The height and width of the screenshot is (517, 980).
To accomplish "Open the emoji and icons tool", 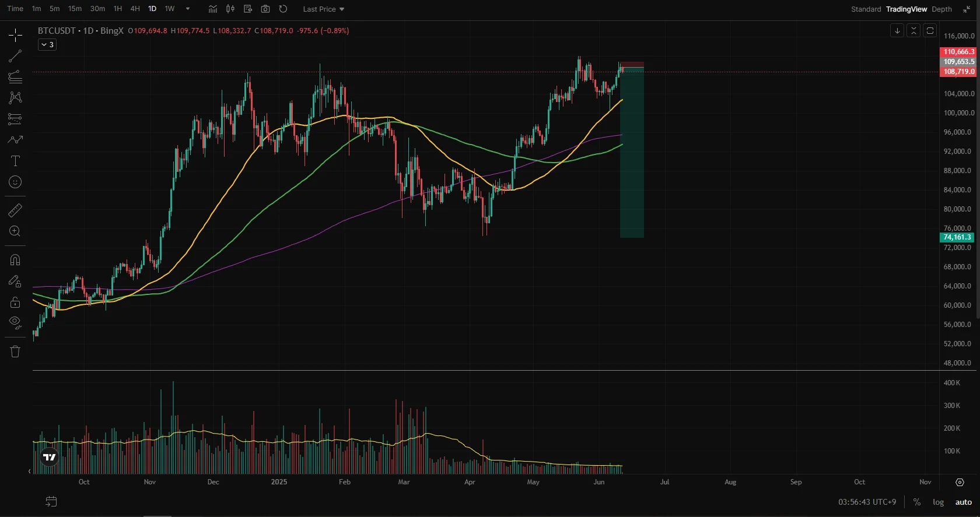I will (x=15, y=182).
